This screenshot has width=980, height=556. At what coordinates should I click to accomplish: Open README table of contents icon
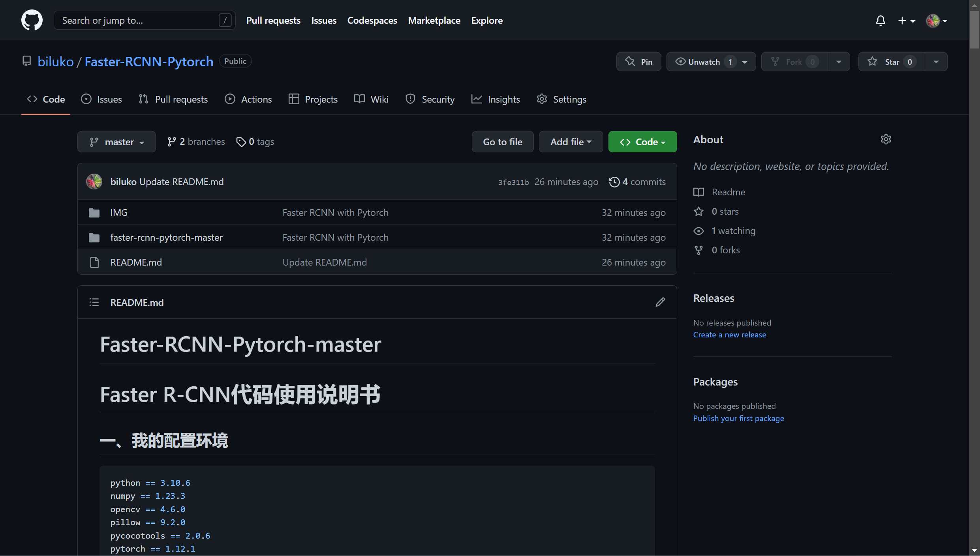tap(94, 302)
